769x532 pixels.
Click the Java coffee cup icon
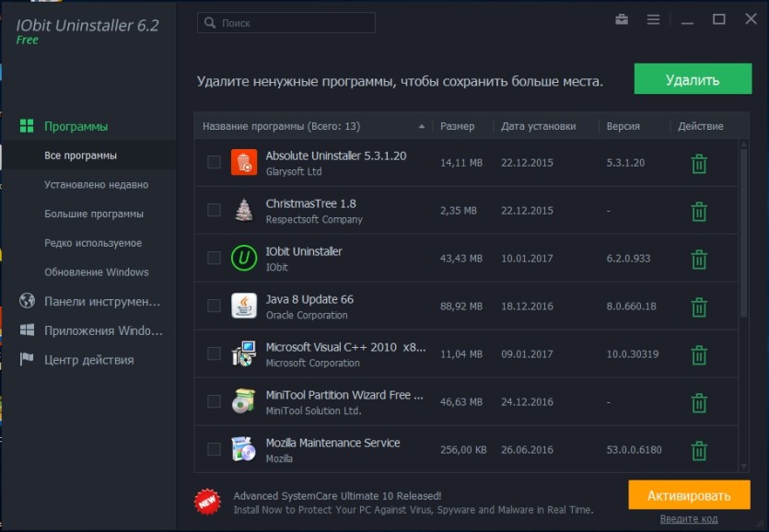pos(244,306)
